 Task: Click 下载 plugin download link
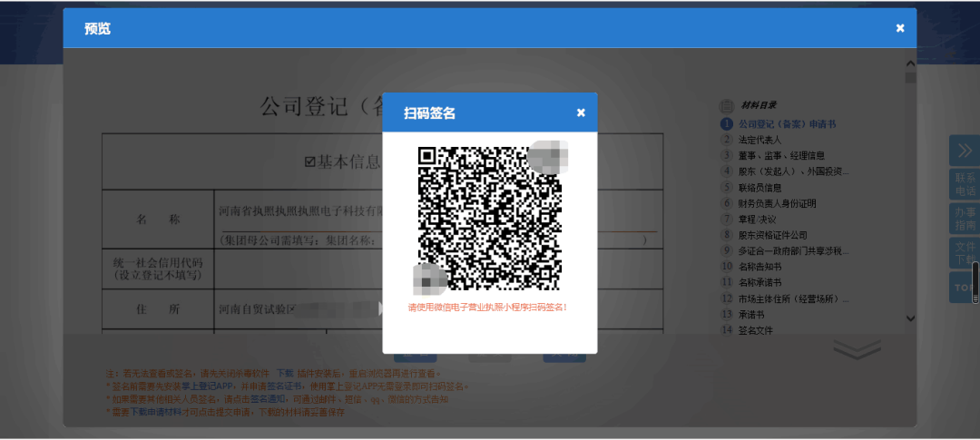click(284, 373)
